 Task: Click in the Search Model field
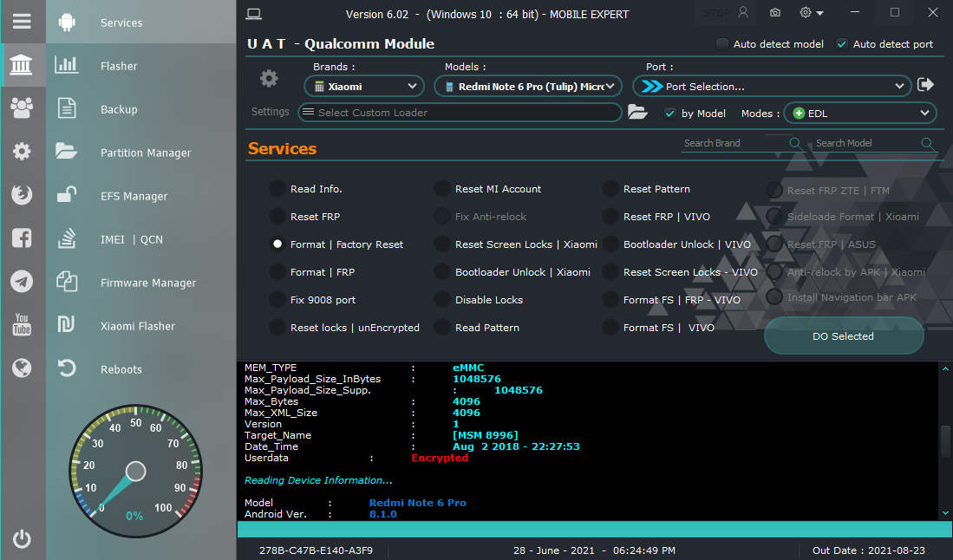(x=866, y=143)
